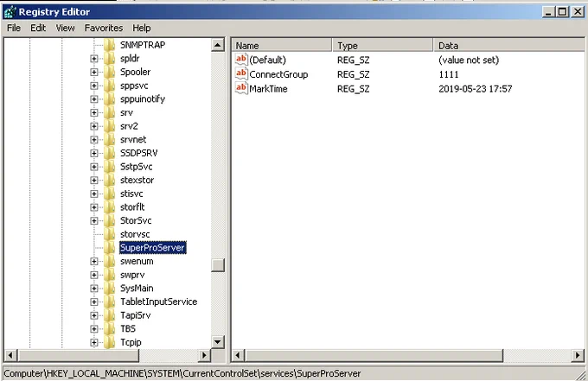Sort values by the Type column header
Viewport: 588px width, 381px height.
tap(383, 45)
